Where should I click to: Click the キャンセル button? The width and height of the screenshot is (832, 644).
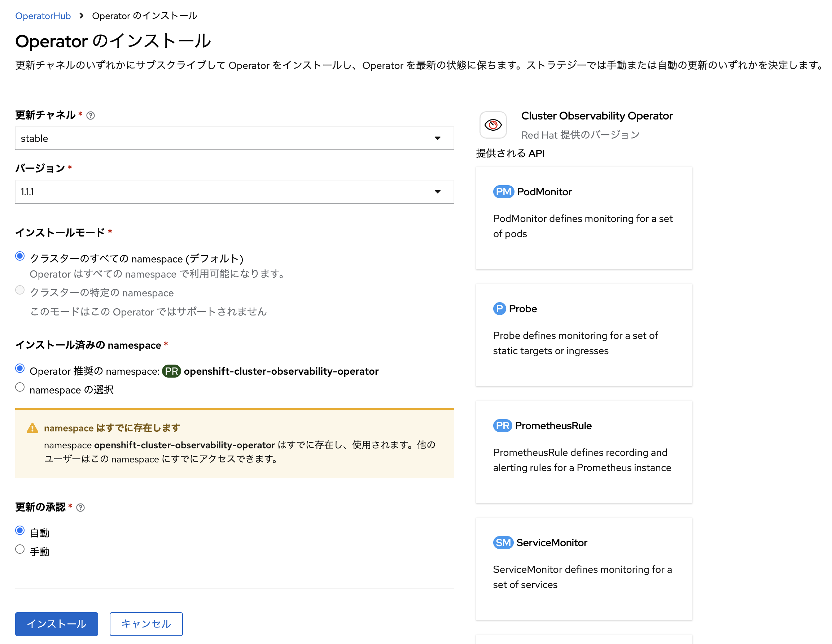pos(146,624)
